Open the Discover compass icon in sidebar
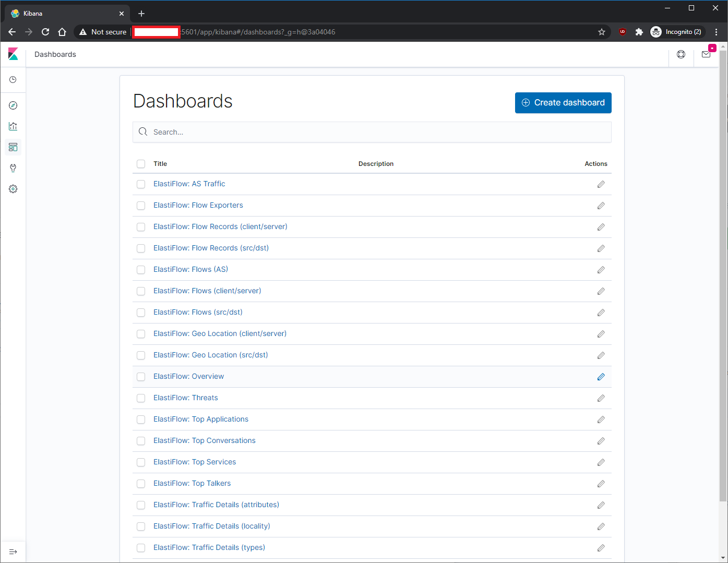728x563 pixels. click(13, 105)
